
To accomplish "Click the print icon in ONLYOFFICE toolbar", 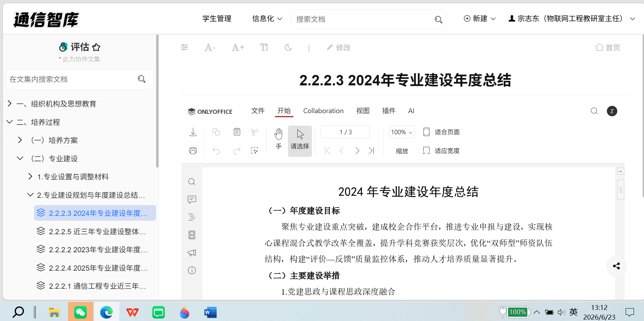I will pyautogui.click(x=193, y=151).
